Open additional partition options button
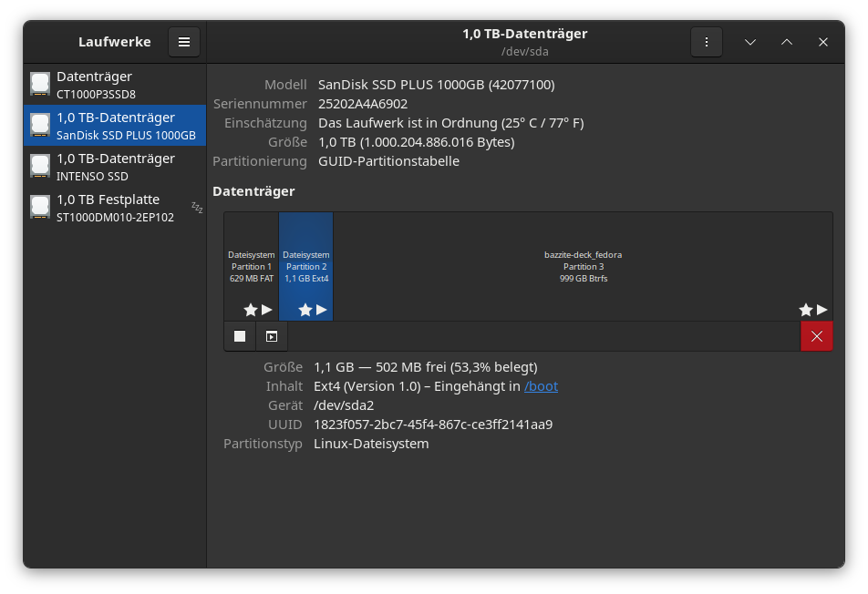The image size is (868, 594). click(272, 336)
